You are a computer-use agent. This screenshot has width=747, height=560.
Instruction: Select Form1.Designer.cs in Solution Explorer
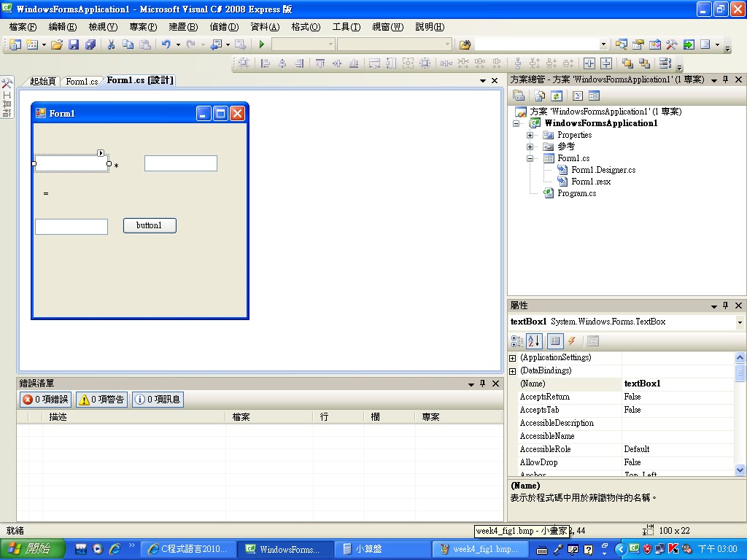603,170
